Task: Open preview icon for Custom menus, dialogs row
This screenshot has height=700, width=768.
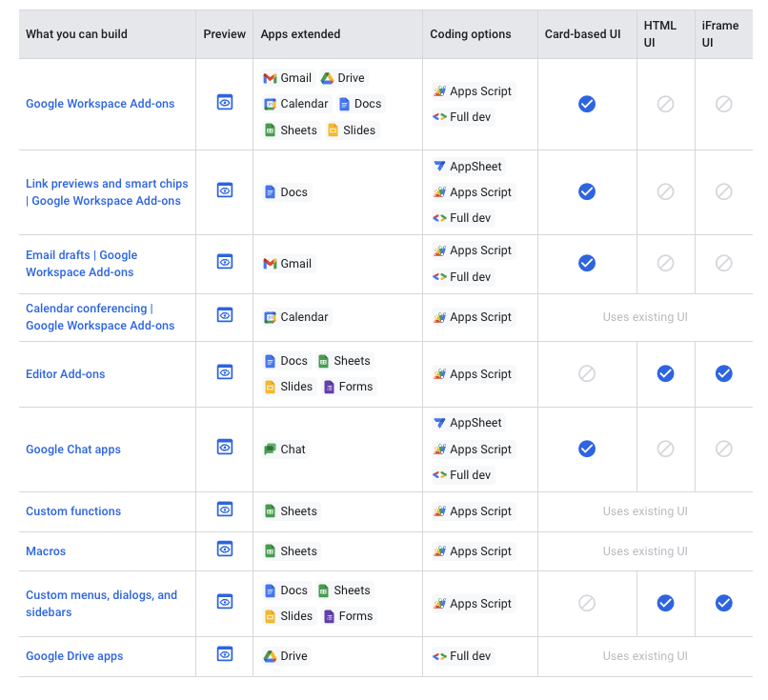Action: pos(225,602)
